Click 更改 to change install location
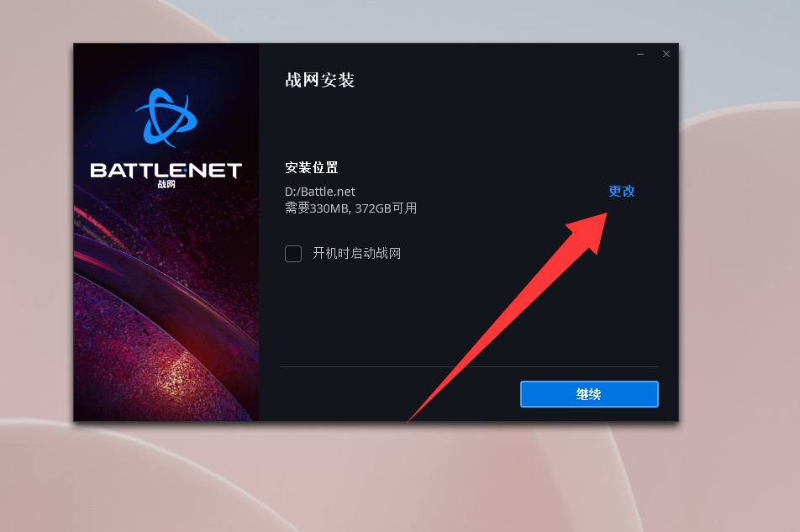This screenshot has width=800, height=532. (622, 192)
